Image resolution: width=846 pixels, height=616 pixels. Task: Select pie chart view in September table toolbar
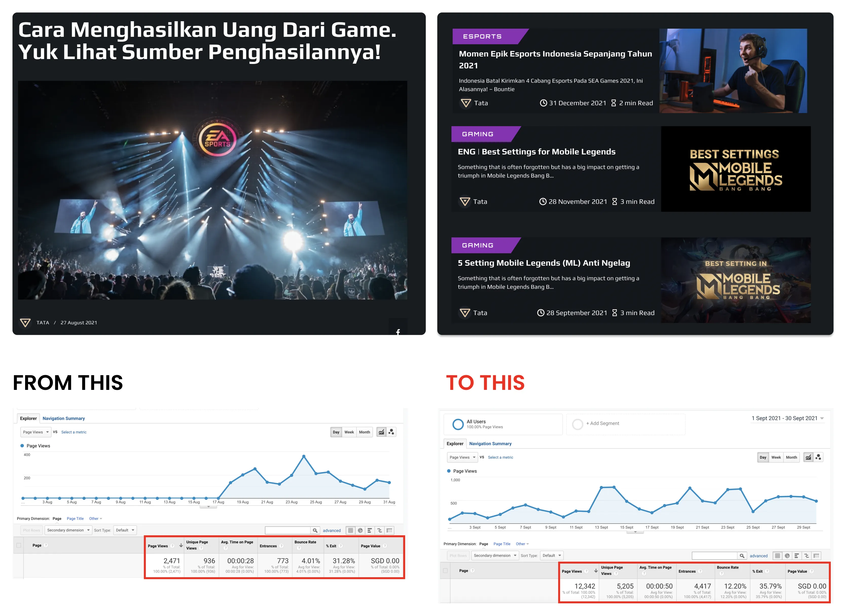[787, 556]
